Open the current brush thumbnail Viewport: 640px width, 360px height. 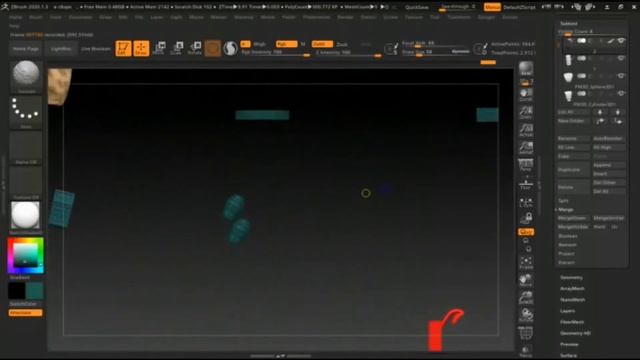(x=26, y=77)
